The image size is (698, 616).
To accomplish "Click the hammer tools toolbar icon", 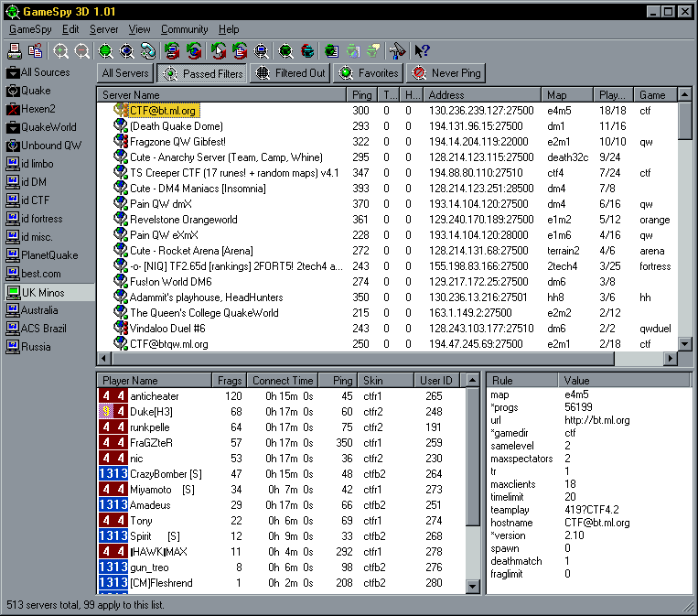I will (x=397, y=51).
